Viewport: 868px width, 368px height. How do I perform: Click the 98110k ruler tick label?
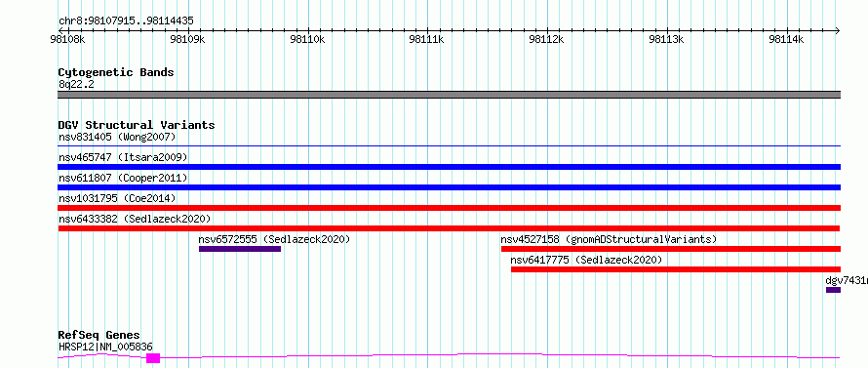click(308, 39)
